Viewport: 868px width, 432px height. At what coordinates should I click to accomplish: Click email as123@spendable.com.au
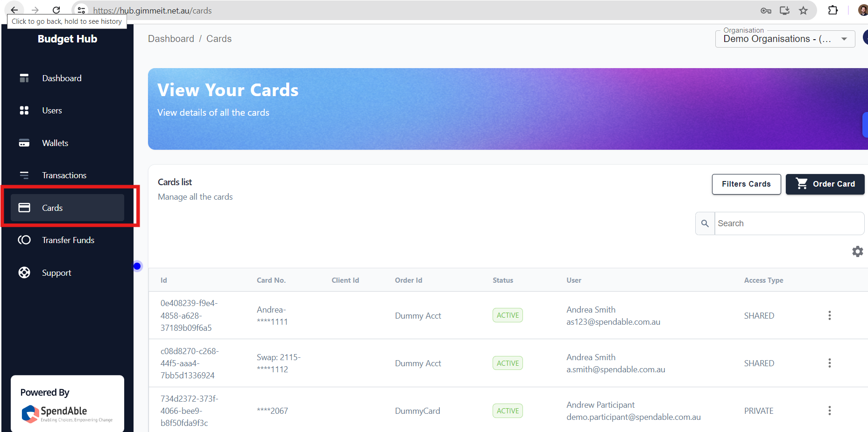(x=614, y=322)
